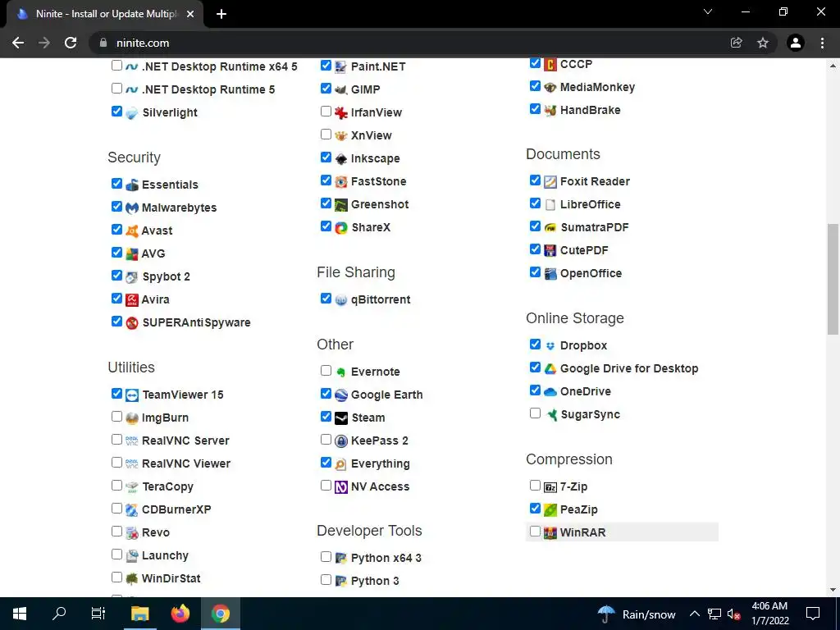Uncheck the LibreOffice checkbox
This screenshot has width=840, height=630.
pyautogui.click(x=535, y=203)
